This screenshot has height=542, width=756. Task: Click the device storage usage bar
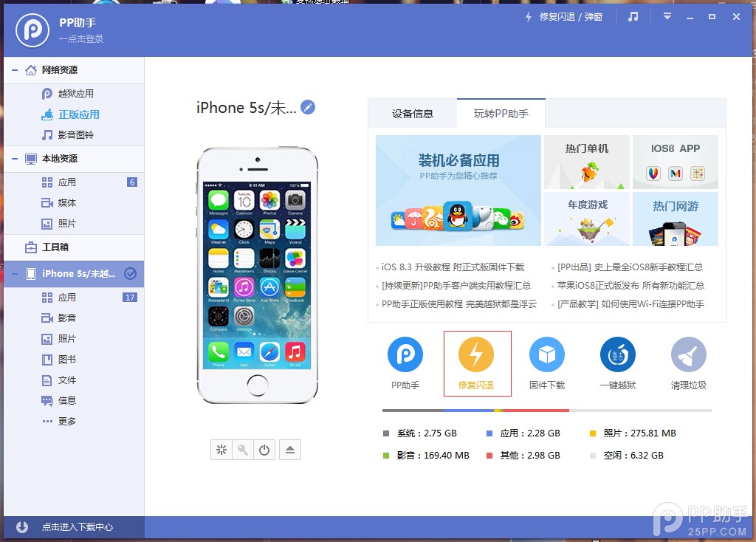pyautogui.click(x=546, y=411)
